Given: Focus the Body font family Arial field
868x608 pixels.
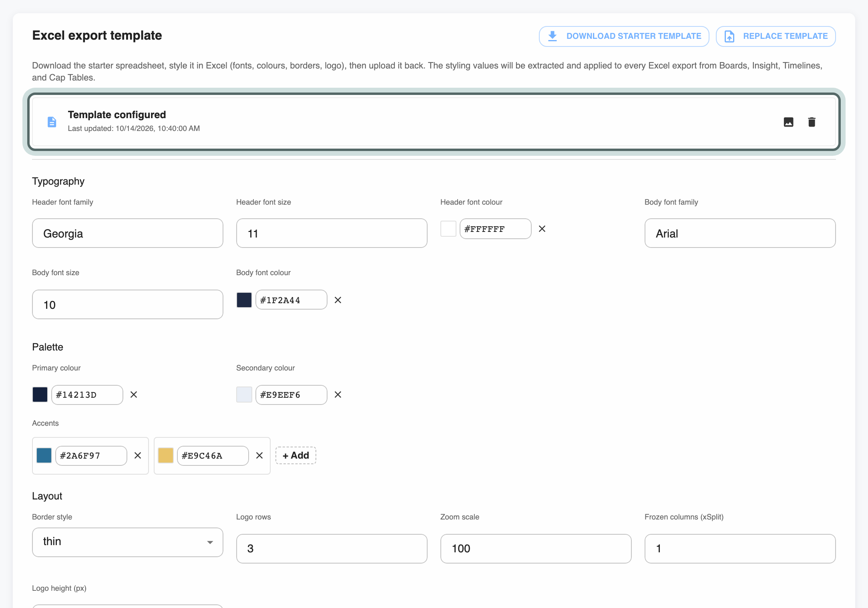Looking at the screenshot, I should click(740, 233).
